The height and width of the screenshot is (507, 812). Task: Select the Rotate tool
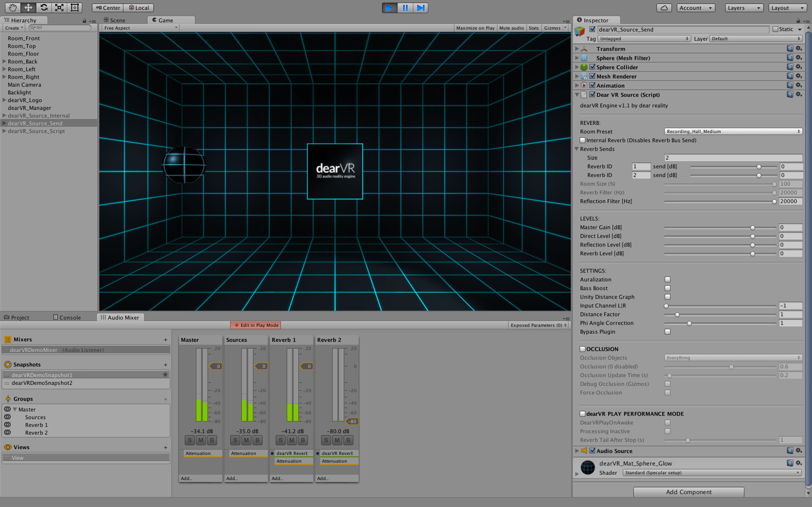tap(44, 8)
